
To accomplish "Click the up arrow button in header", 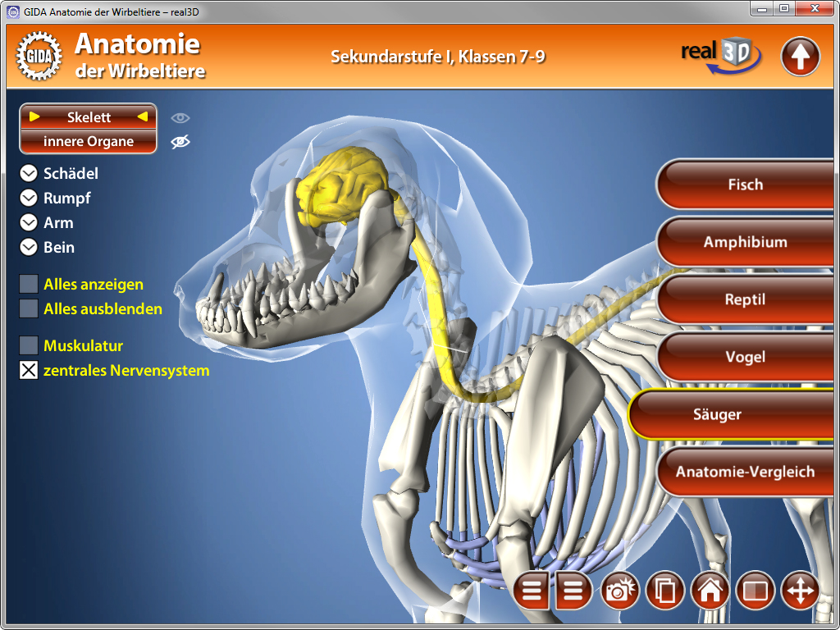I will [x=800, y=57].
